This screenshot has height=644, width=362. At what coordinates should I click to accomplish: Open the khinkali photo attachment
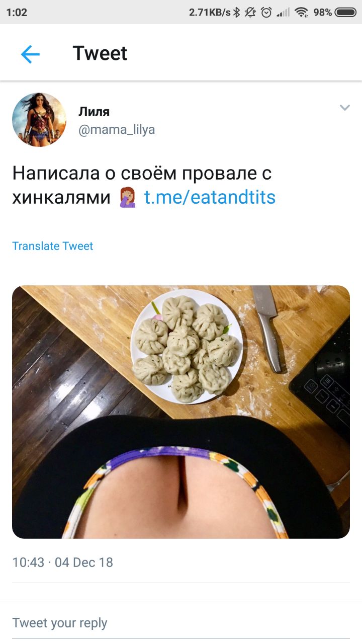(181, 412)
